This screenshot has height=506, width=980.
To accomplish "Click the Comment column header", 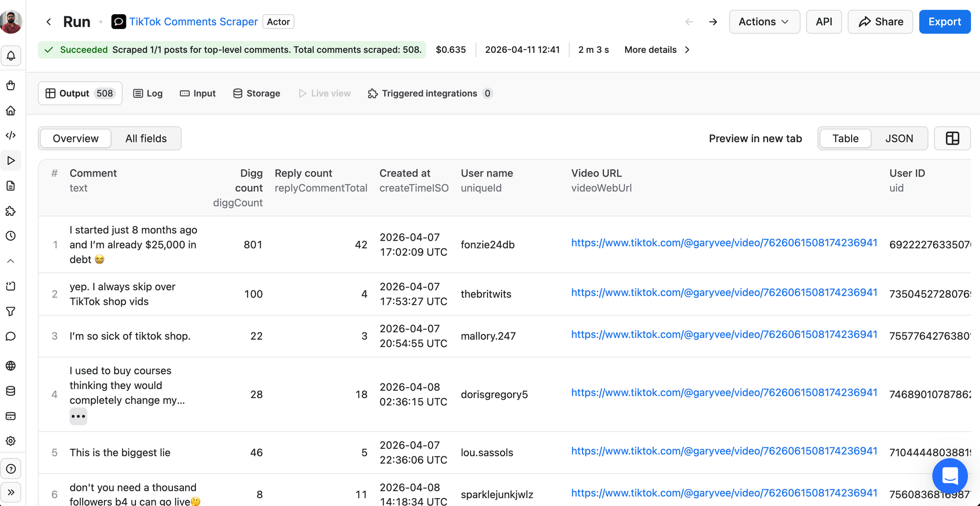I will [x=93, y=173].
